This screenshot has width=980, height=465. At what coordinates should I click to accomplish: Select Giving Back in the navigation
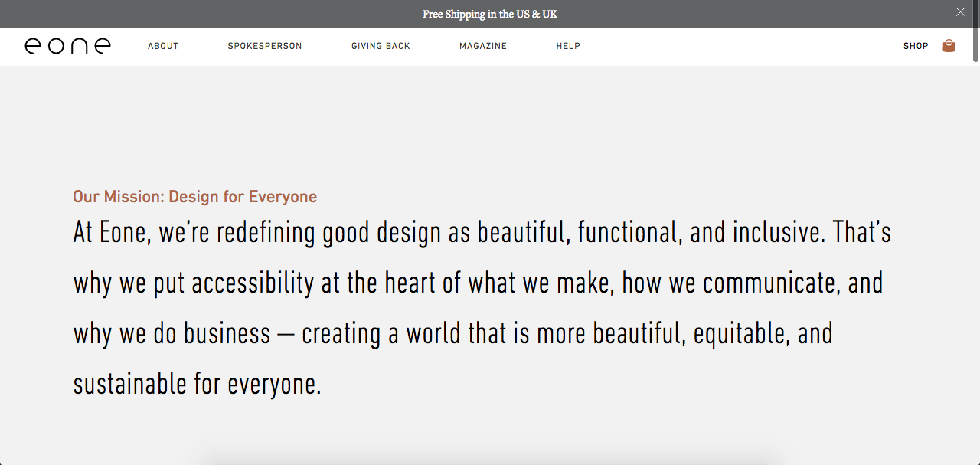pyautogui.click(x=381, y=46)
